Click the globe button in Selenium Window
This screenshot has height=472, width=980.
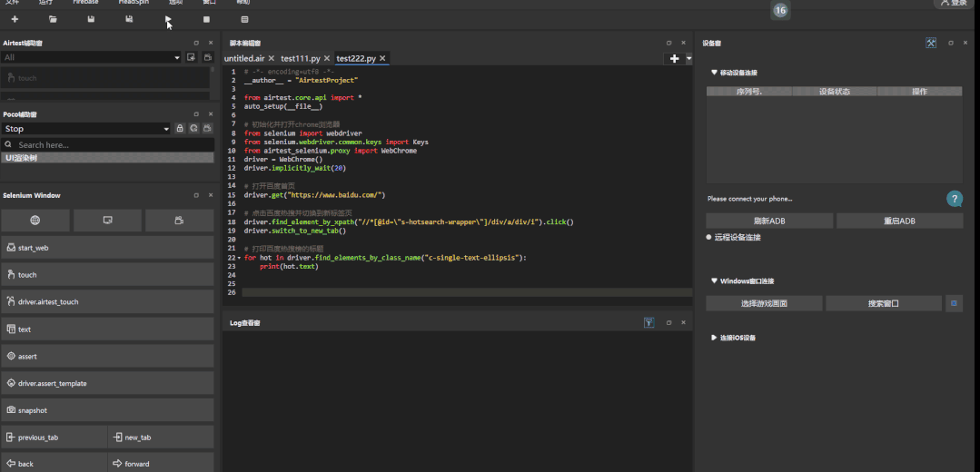coord(35,221)
